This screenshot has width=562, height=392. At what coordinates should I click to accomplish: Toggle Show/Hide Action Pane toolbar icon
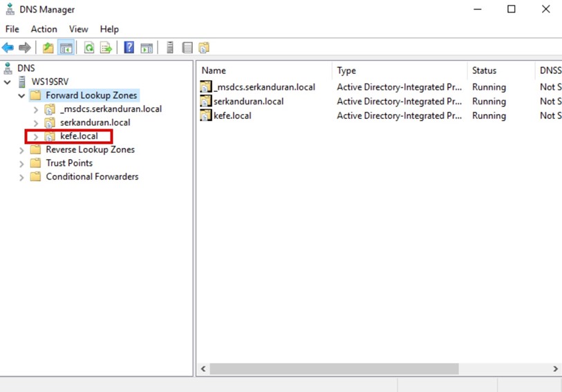click(147, 47)
